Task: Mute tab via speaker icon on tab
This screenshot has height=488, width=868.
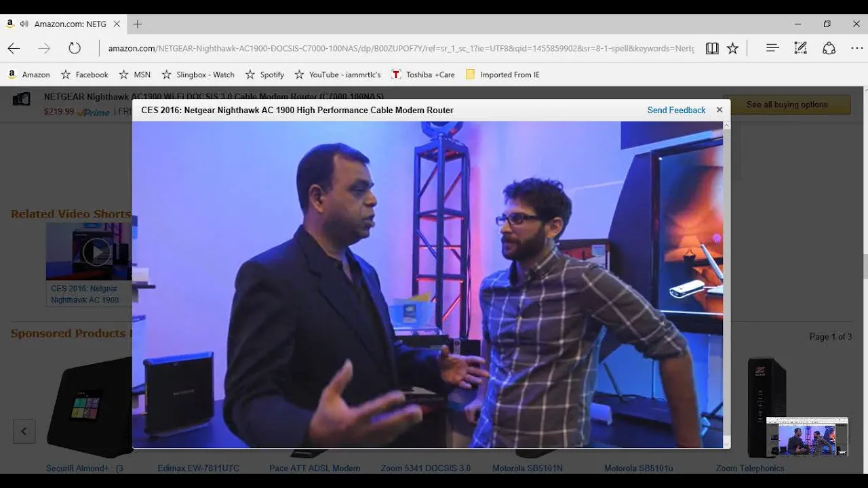Action: (24, 24)
